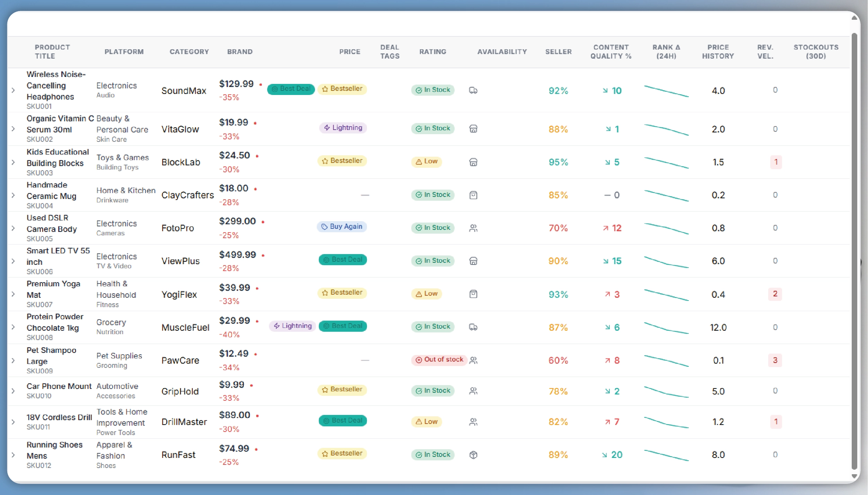Sort by Stockouts (30D) column header

[816, 52]
